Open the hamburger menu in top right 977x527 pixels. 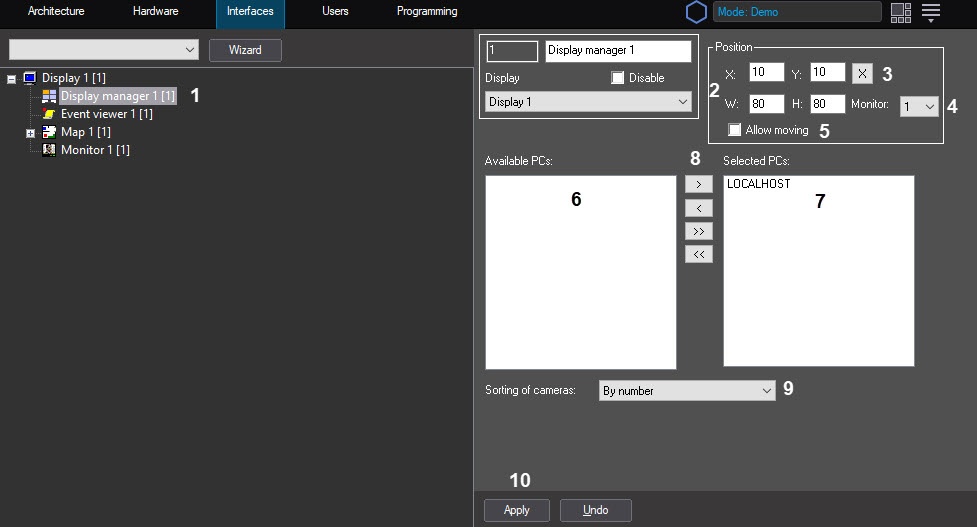coord(931,12)
